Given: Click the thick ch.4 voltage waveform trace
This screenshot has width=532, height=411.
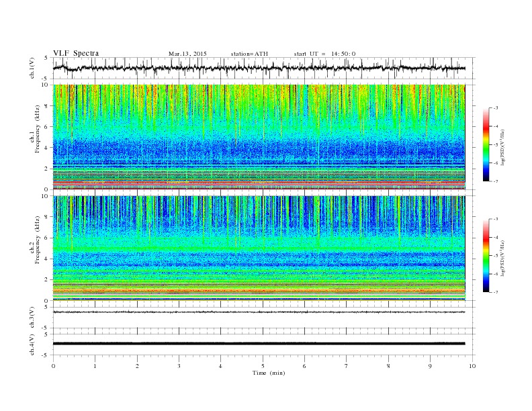Looking at the screenshot, I should 259,344.
